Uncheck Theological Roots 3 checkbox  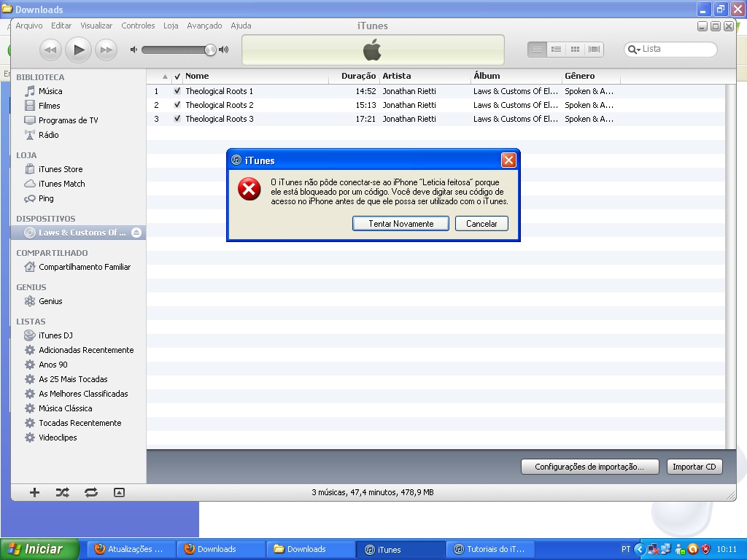[177, 119]
